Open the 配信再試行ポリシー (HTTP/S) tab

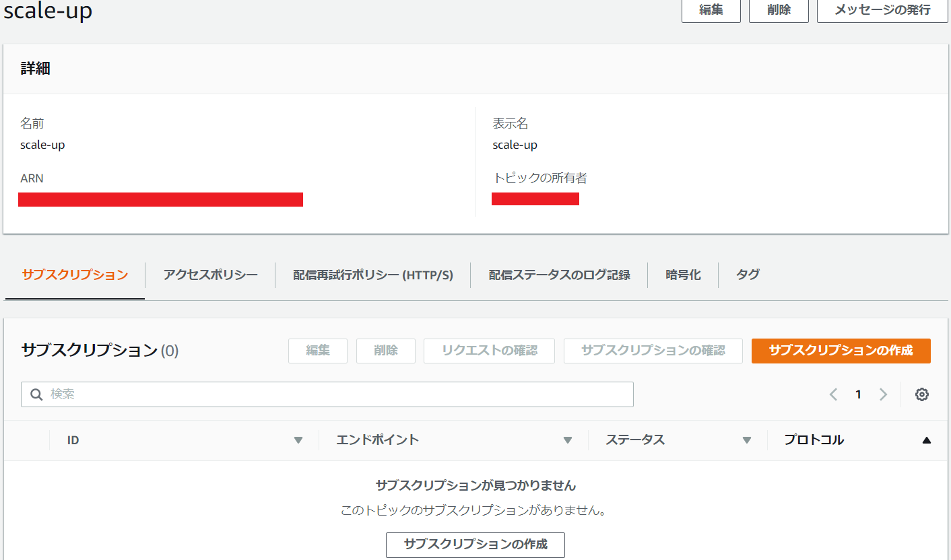tap(373, 275)
